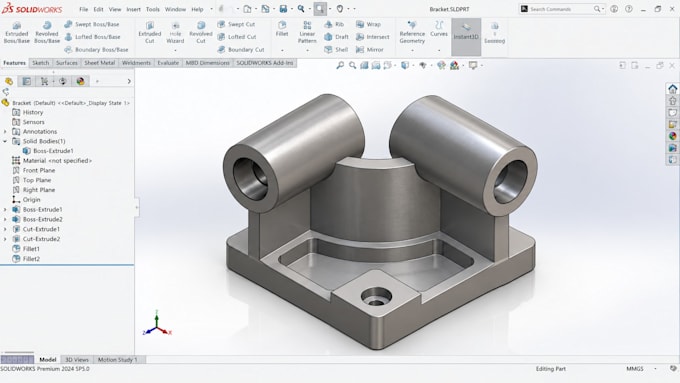The width and height of the screenshot is (680, 383).
Task: Open the Linear Pattern tool
Action: click(307, 33)
